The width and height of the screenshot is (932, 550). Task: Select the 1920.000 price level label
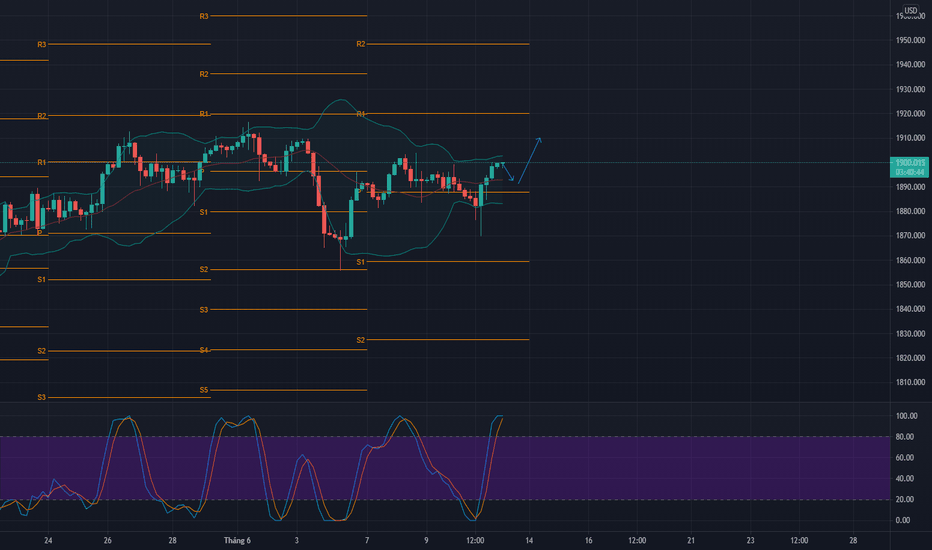910,114
